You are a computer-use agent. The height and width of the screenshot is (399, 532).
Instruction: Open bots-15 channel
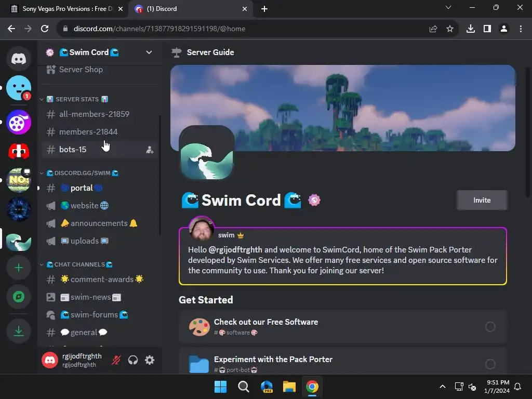coord(100,150)
